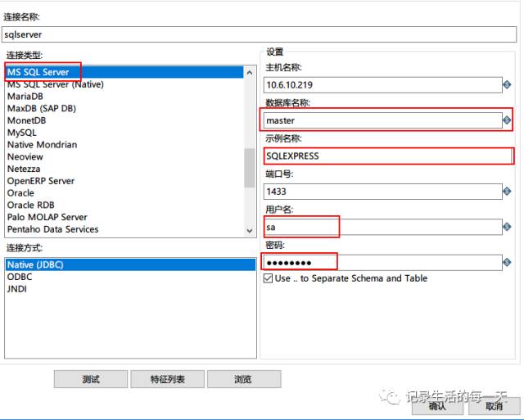Select MaxDB (SAP DB) connection type
This screenshot has width=524, height=420.
tap(124, 108)
